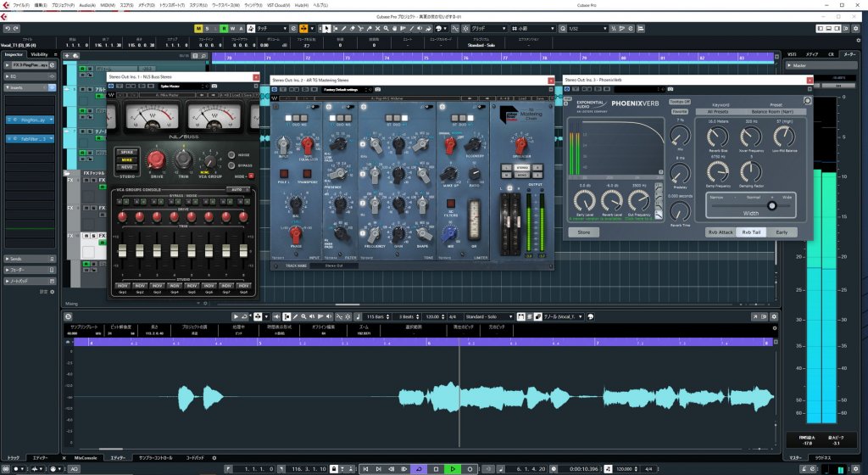Toggle the MIKE switch on NLS Buss
Image resolution: width=868 pixels, height=475 pixels.
126,159
